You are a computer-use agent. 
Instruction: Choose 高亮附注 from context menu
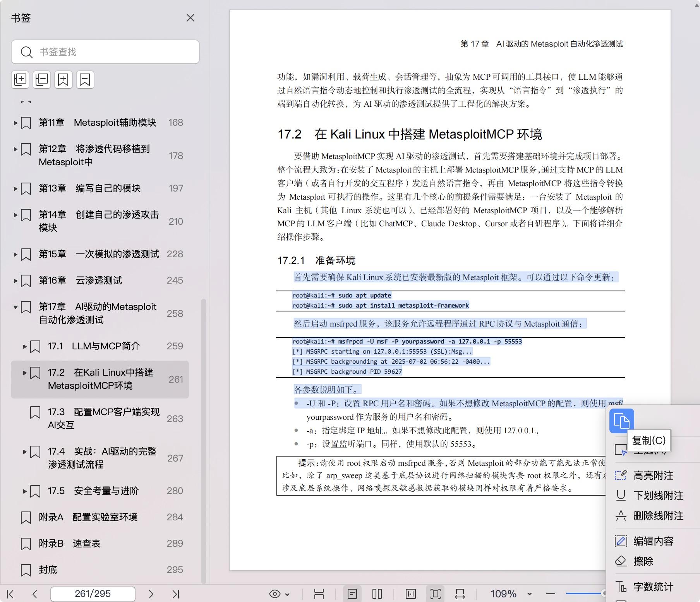[653, 475]
